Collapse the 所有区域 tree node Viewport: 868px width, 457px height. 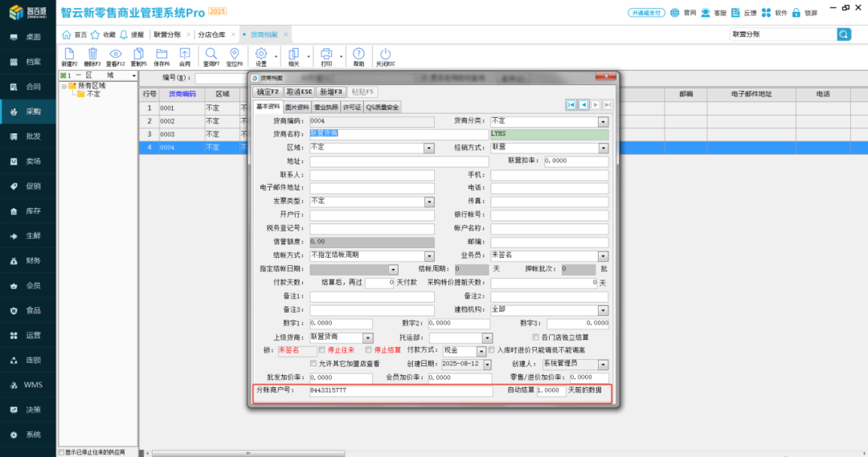(x=63, y=86)
